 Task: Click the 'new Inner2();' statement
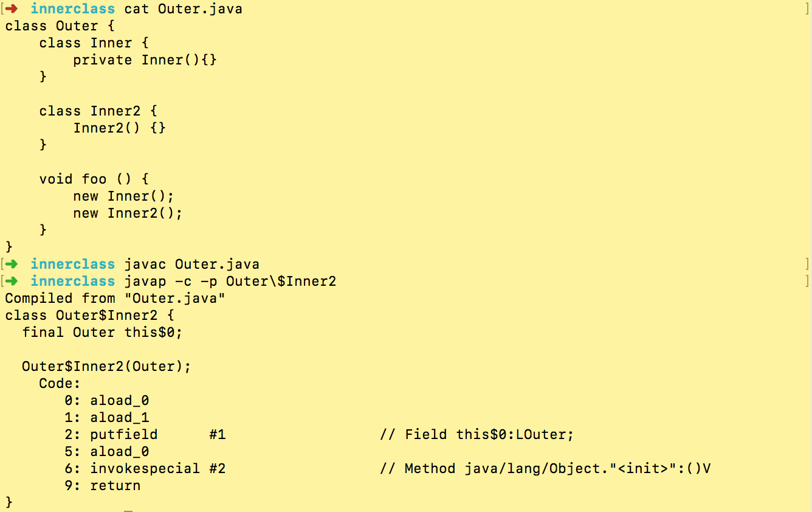(x=128, y=213)
